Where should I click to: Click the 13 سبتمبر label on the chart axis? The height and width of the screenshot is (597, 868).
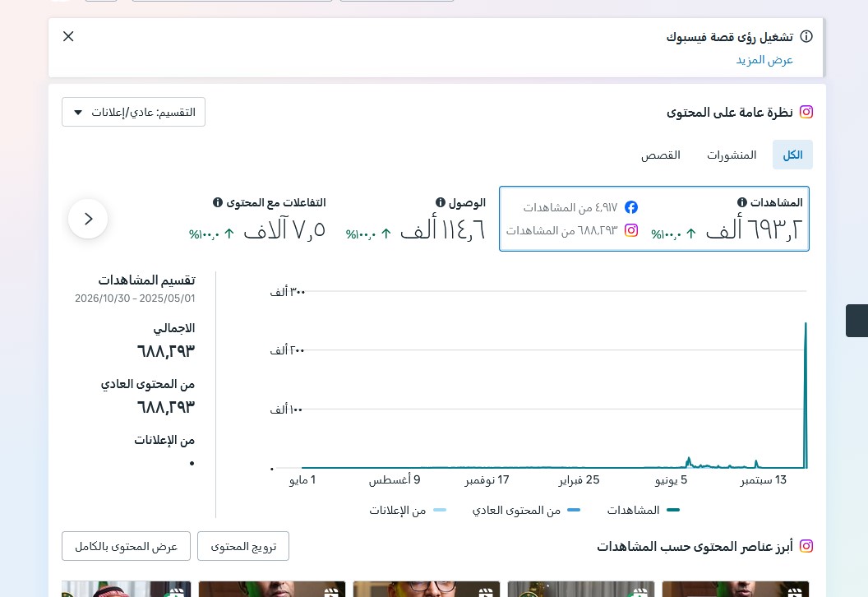(764, 479)
